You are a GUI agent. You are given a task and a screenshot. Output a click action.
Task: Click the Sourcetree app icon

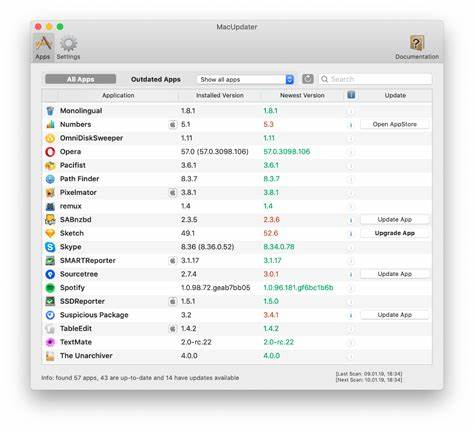(50, 274)
